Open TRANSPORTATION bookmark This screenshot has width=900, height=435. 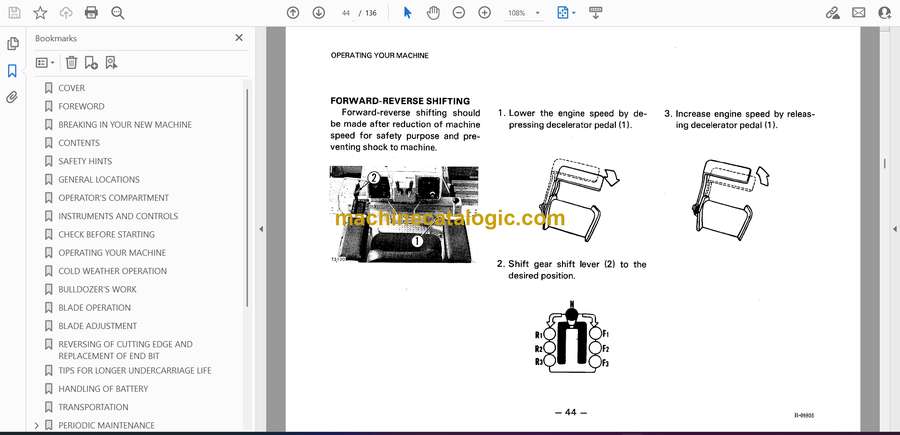[93, 407]
